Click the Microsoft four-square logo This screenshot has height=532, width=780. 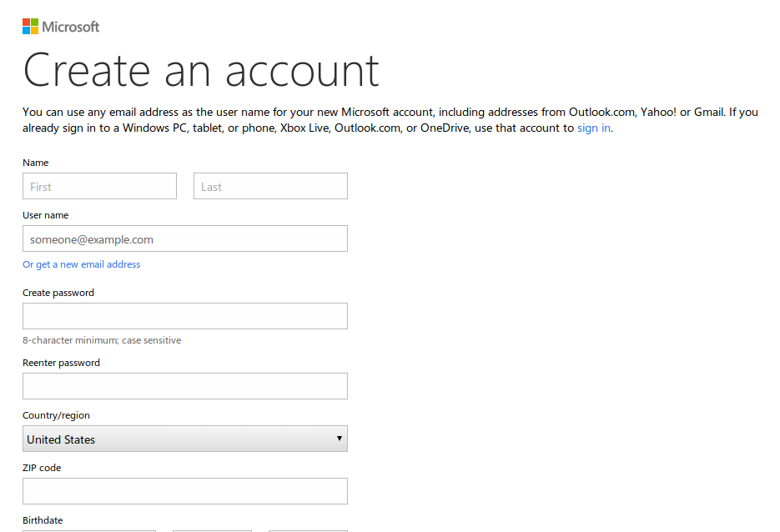pos(30,27)
